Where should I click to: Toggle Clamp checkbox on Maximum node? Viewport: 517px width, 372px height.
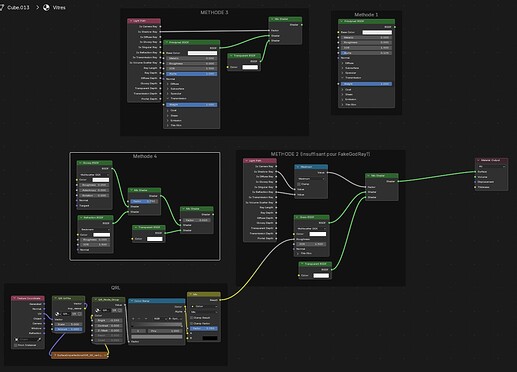(x=299, y=184)
